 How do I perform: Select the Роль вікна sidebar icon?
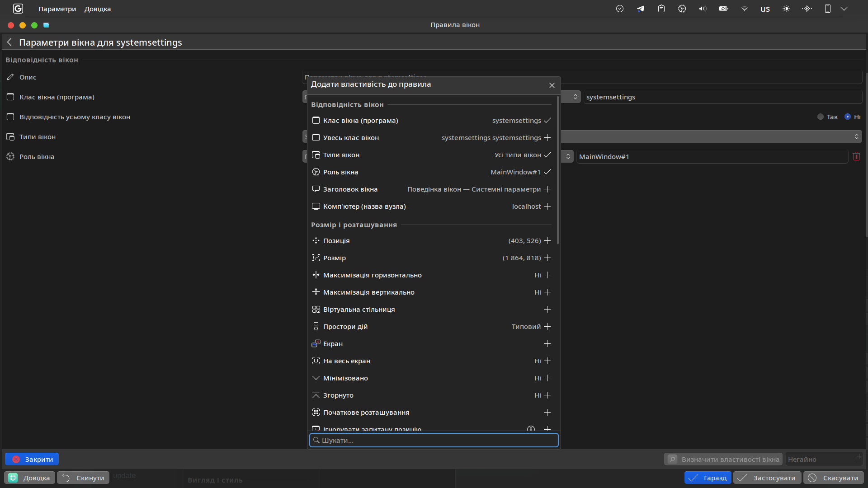point(10,156)
